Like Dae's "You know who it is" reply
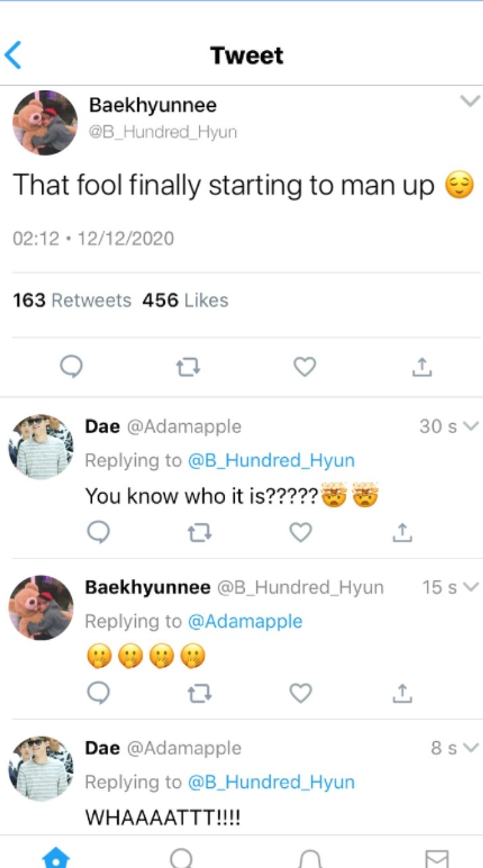This screenshot has width=483, height=868. point(300,534)
